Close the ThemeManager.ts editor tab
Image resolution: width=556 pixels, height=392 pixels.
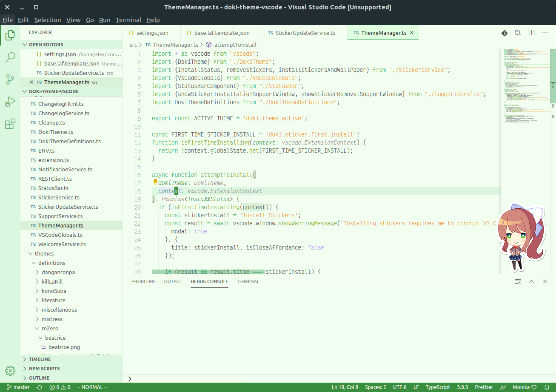tap(411, 33)
